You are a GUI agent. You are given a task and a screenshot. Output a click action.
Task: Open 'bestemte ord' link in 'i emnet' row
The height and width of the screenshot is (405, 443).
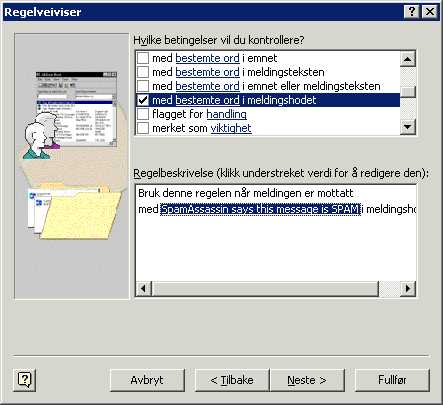tap(207, 58)
